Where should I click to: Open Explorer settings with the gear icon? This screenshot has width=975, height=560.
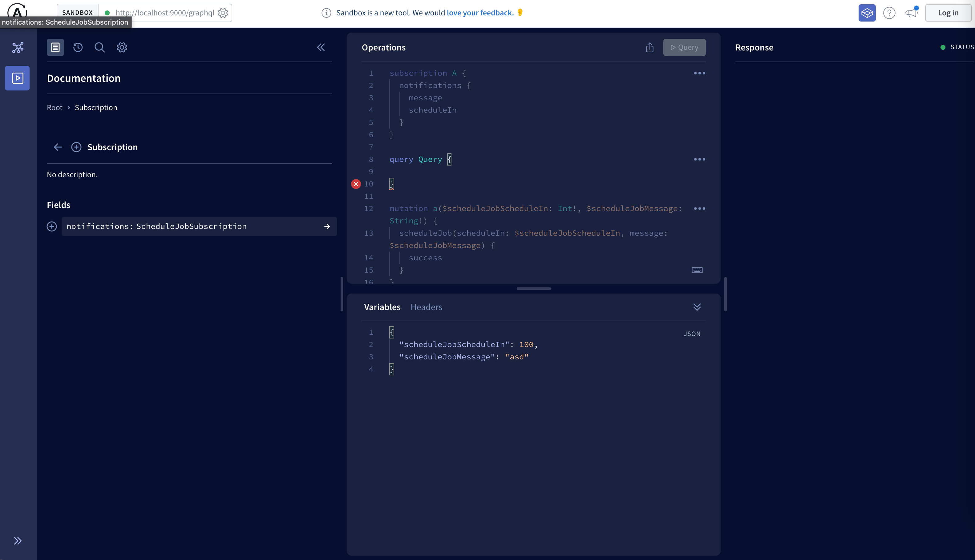click(x=122, y=47)
